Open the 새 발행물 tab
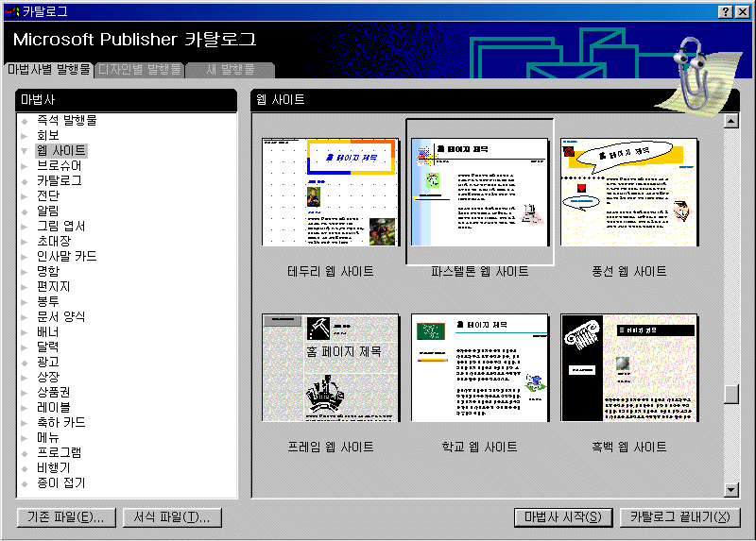Screen dimensions: 756x541 point(230,70)
